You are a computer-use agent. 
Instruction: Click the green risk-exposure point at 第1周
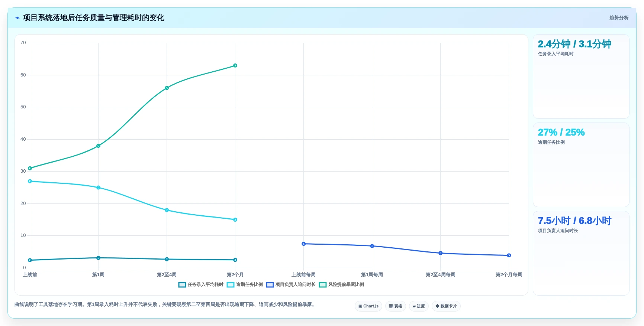pyautogui.click(x=98, y=146)
